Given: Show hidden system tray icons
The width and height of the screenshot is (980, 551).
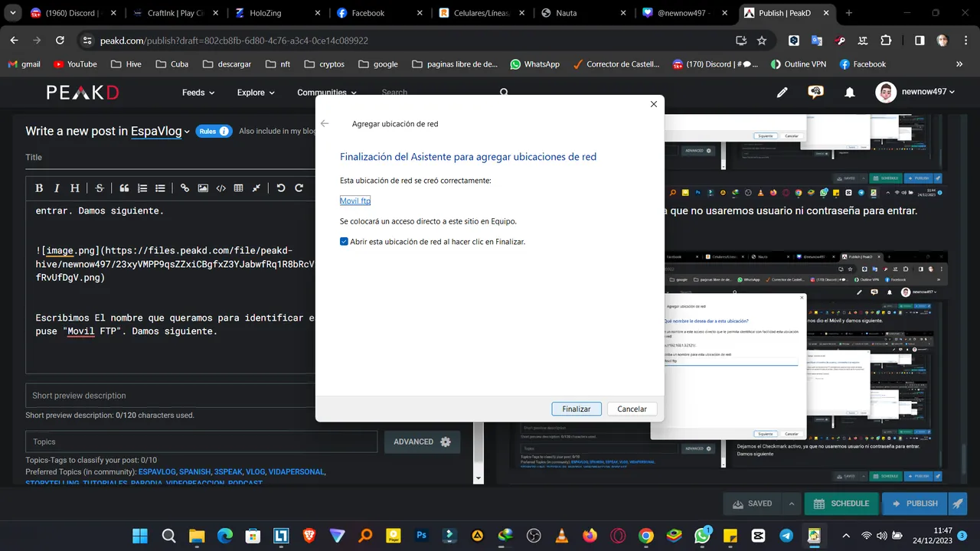Looking at the screenshot, I should (x=846, y=536).
